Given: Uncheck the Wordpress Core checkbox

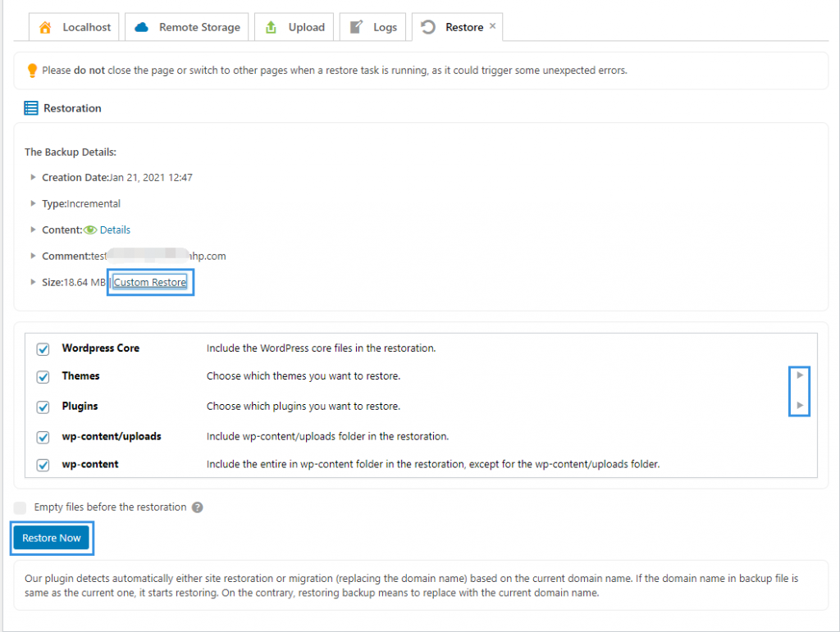Looking at the screenshot, I should (x=43, y=348).
